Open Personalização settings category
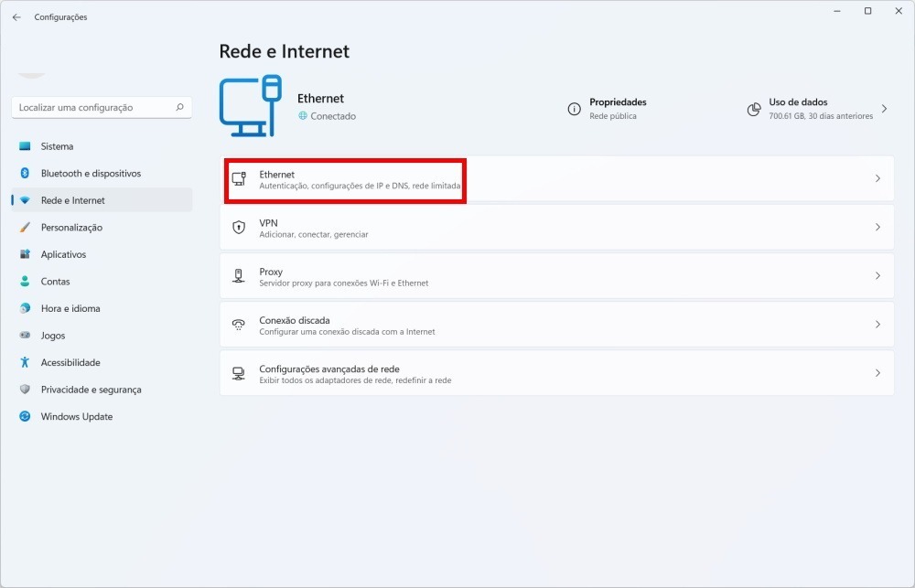 tap(102, 228)
